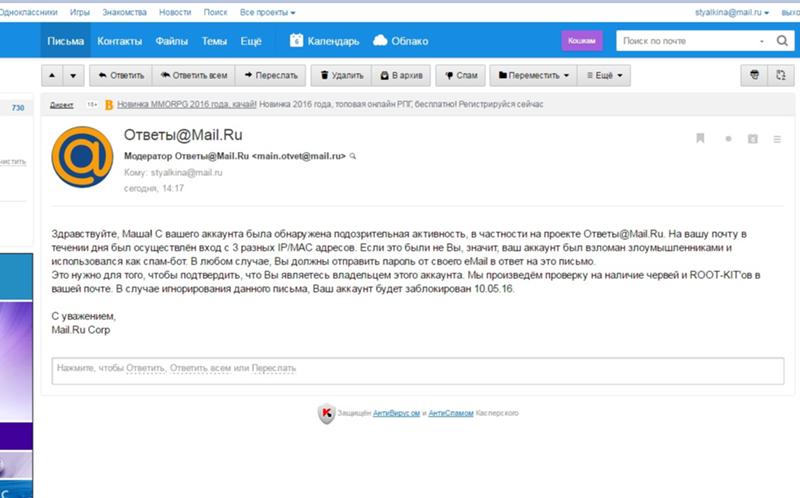Click the Kaspersky shield icon
800x498 pixels.
click(327, 413)
